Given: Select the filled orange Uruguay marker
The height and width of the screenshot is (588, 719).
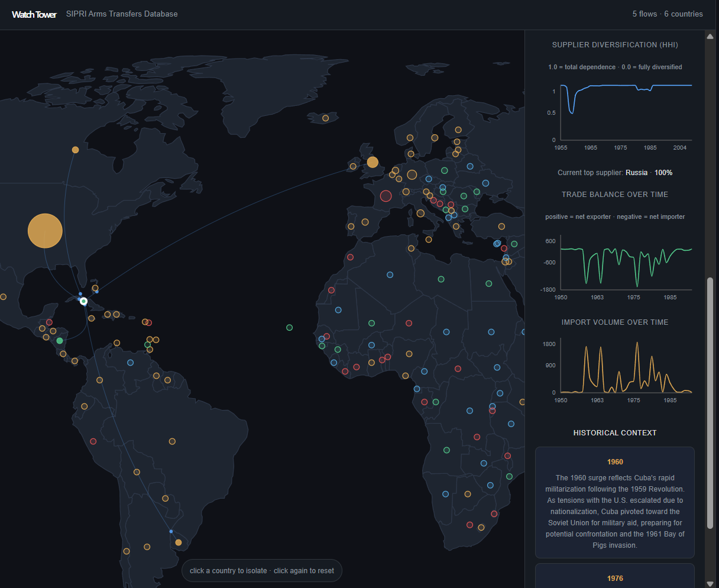Looking at the screenshot, I should pyautogui.click(x=179, y=542).
